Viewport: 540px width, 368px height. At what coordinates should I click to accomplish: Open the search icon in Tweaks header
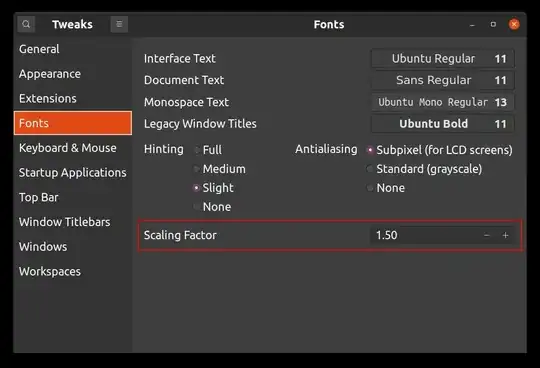click(26, 24)
